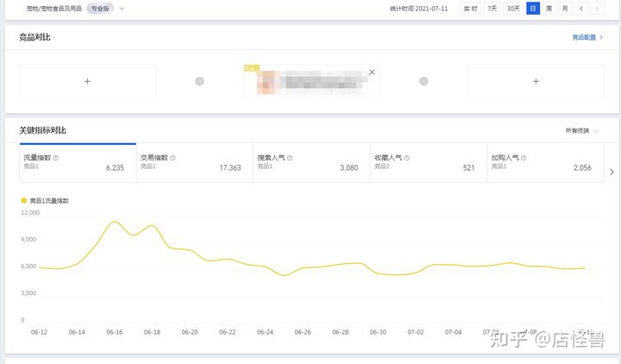
Task: Switch the time range to 实时
Action: (471, 9)
